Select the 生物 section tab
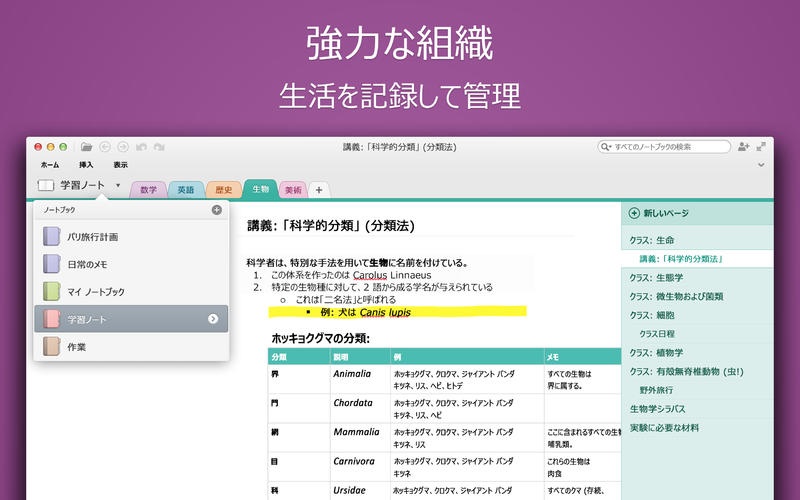Image resolution: width=800 pixels, height=500 pixels. coord(260,189)
